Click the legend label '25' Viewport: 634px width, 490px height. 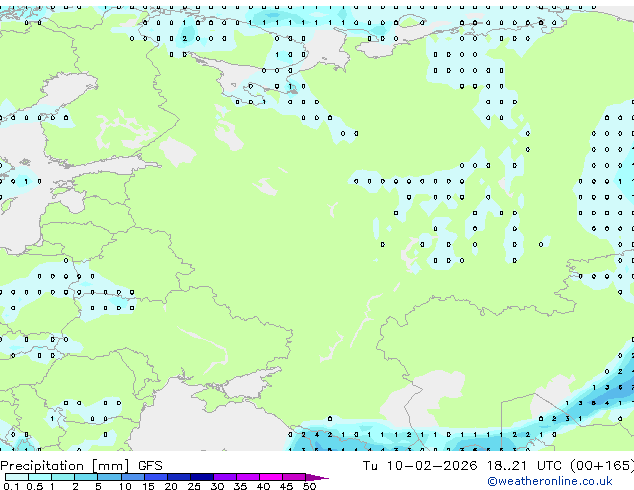(194, 486)
